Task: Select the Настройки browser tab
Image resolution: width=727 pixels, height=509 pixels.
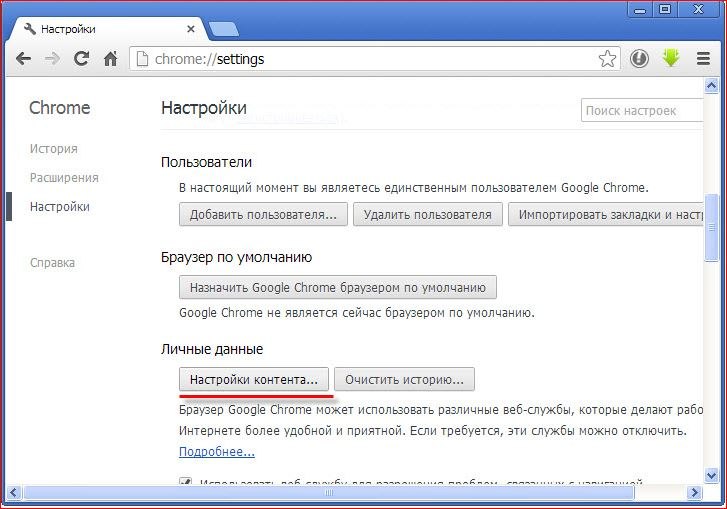Action: [x=107, y=29]
